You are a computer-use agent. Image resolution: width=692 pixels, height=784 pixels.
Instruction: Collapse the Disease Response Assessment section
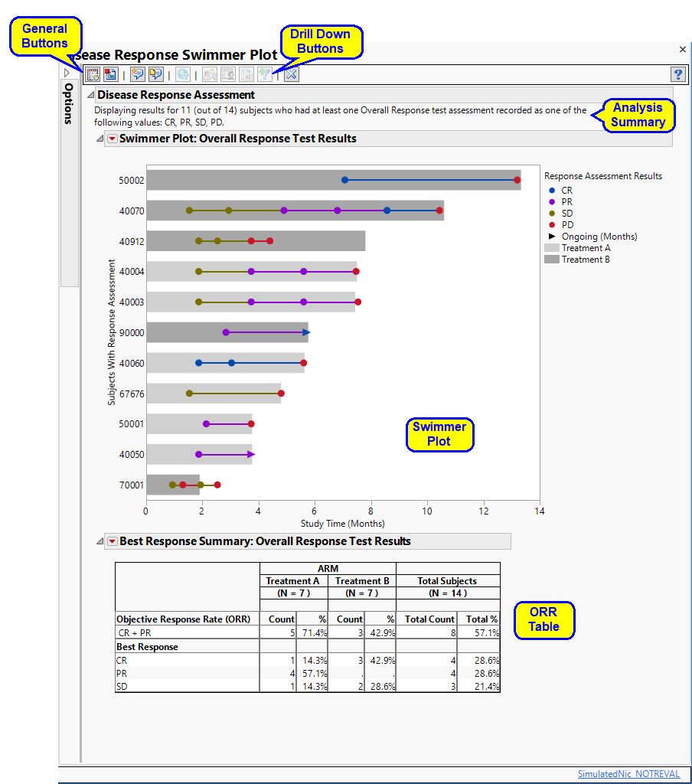(90, 94)
